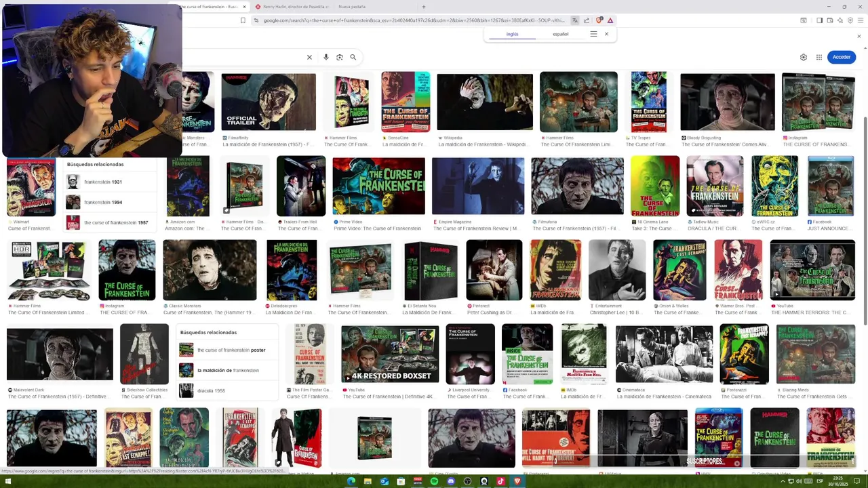Open Google Lens image search icon
The height and width of the screenshot is (488, 868).
(340, 58)
